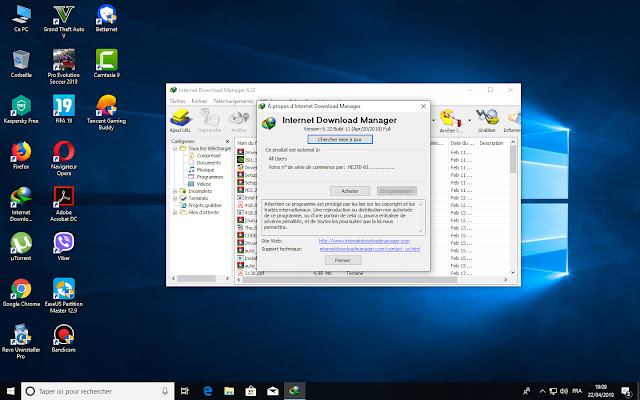
Task: Select the Firefox desktop icon
Action: [21, 156]
